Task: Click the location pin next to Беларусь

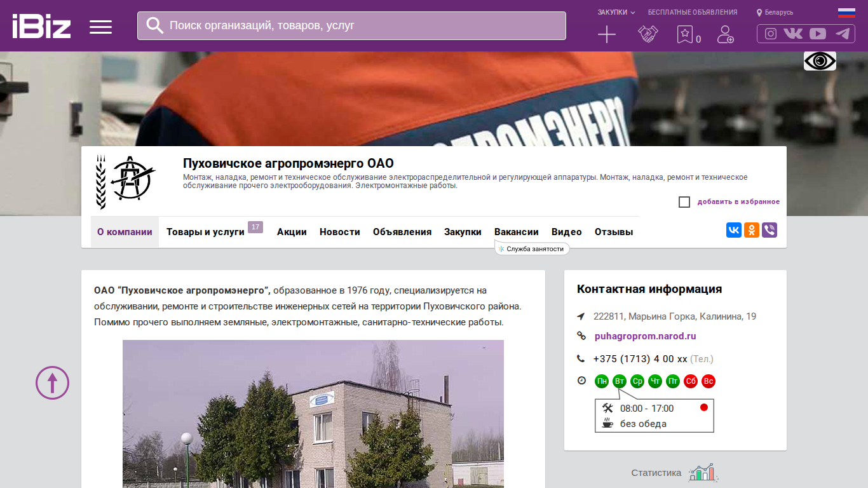Action: (759, 13)
